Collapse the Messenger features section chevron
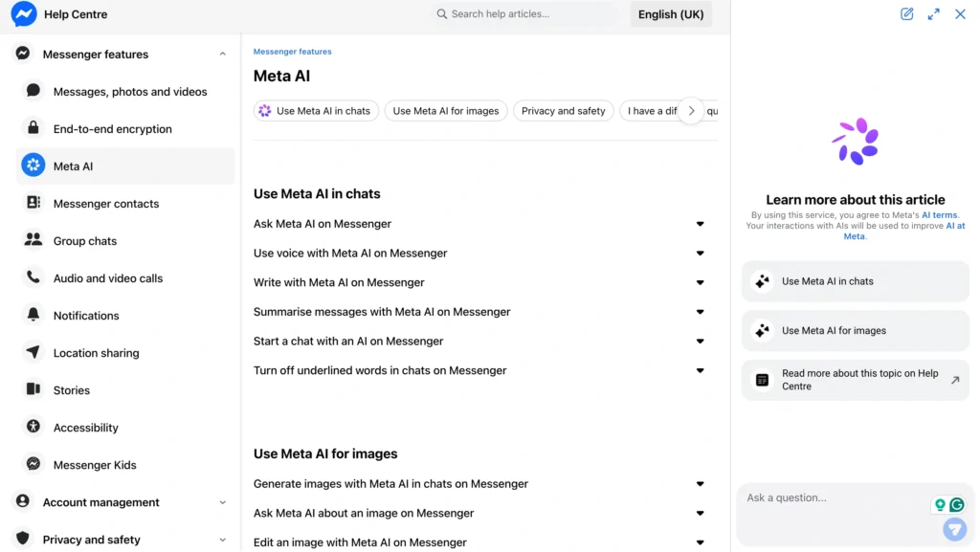The width and height of the screenshot is (980, 552). point(222,55)
